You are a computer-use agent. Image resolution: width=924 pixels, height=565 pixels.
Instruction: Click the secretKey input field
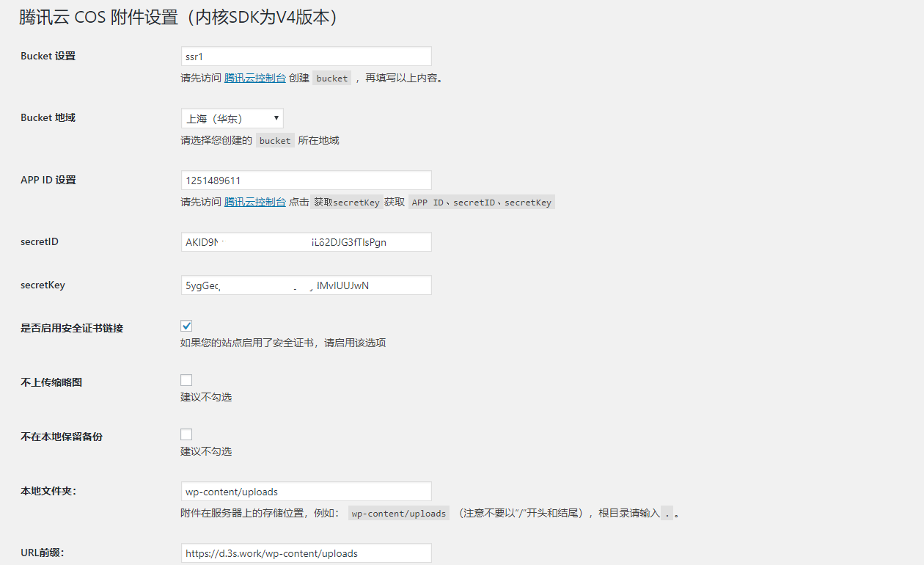(x=306, y=285)
